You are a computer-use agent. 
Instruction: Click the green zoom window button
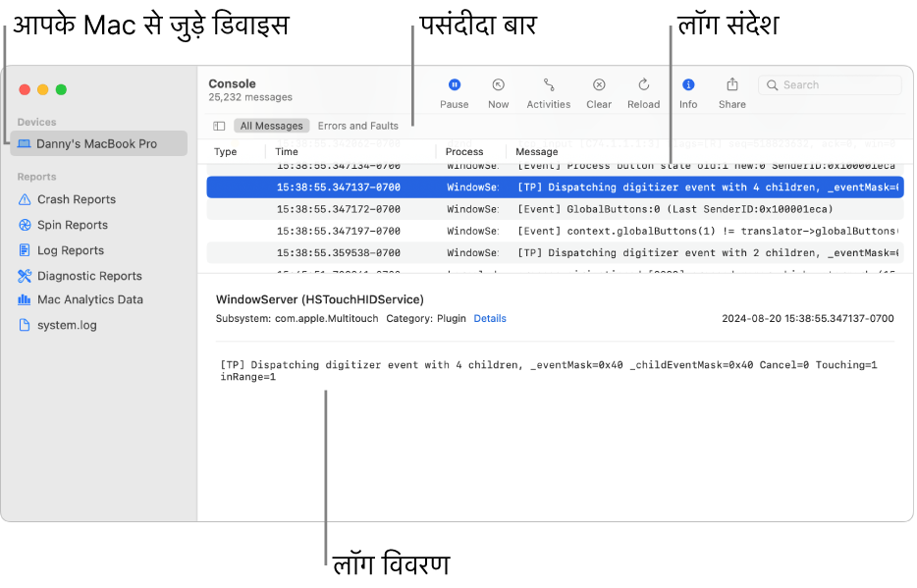pyautogui.click(x=61, y=89)
